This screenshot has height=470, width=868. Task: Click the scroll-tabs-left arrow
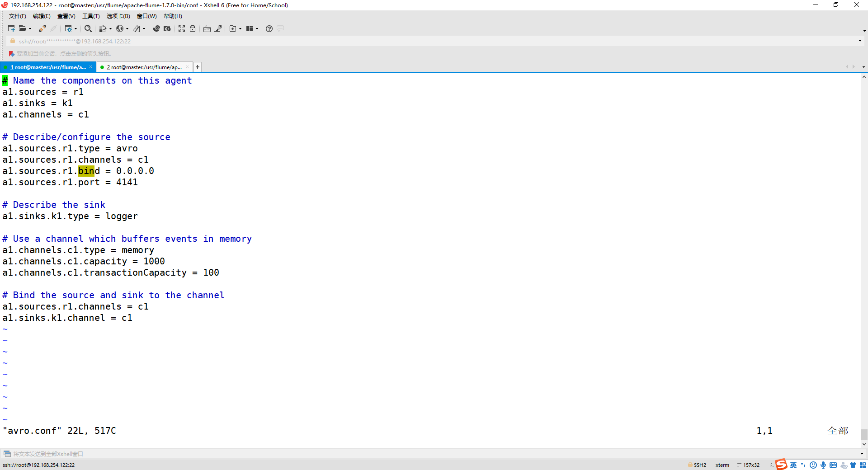(847, 67)
